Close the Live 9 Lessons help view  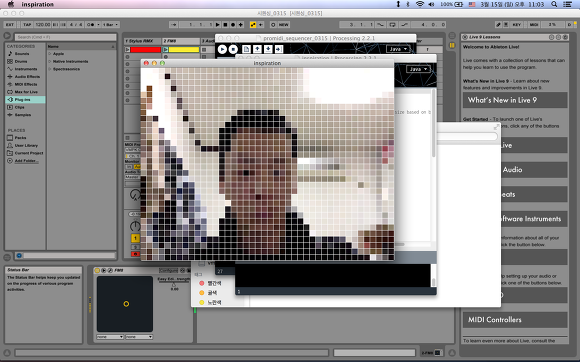coord(465,37)
